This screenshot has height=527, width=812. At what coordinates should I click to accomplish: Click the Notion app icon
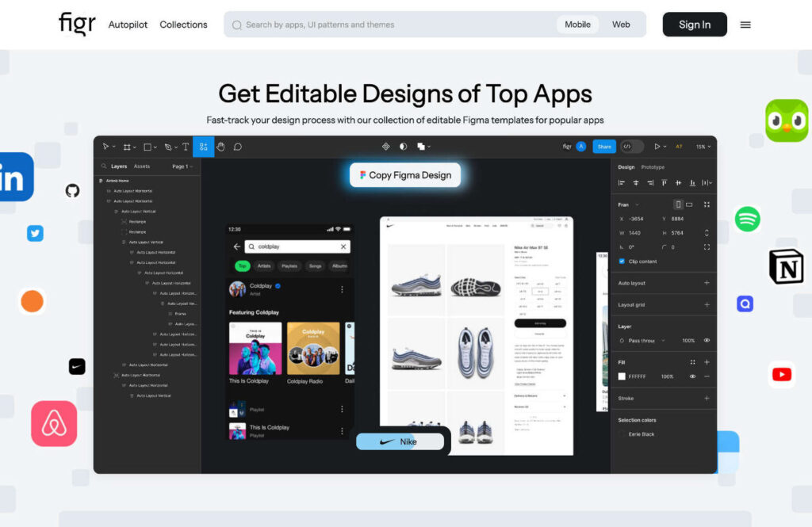pyautogui.click(x=786, y=266)
